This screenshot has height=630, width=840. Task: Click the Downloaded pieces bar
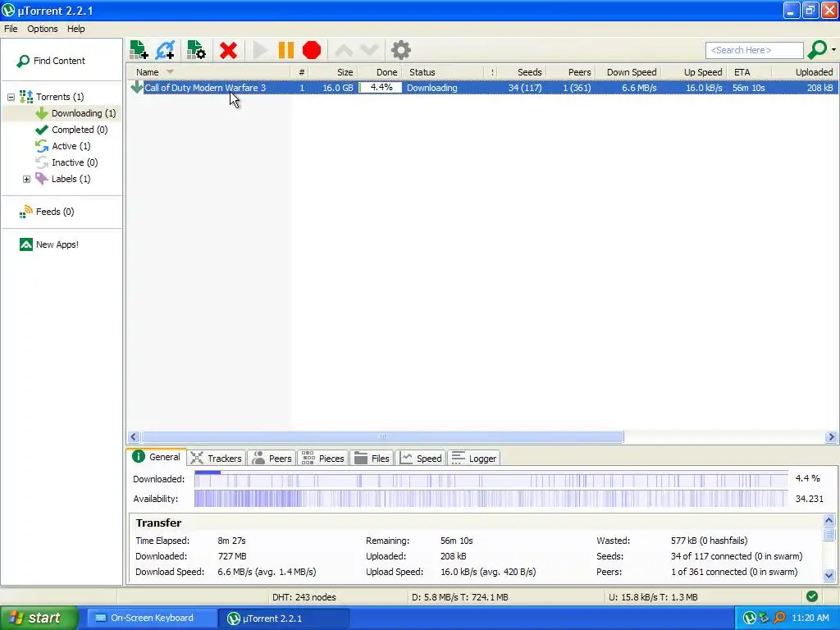[x=491, y=479]
